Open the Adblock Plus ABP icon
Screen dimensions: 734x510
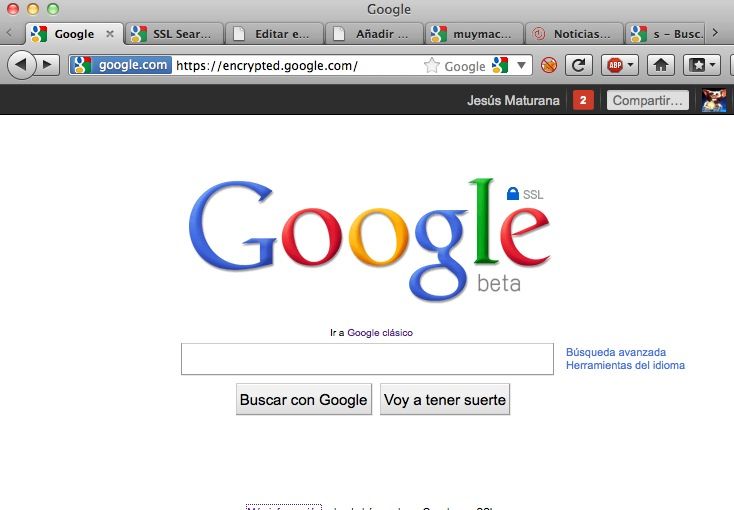tap(616, 66)
